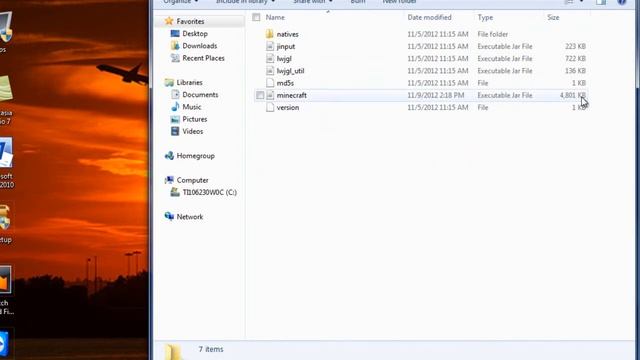Open the Help icon in Explorer toolbar
This screenshot has height=360, width=640.
click(622, 2)
